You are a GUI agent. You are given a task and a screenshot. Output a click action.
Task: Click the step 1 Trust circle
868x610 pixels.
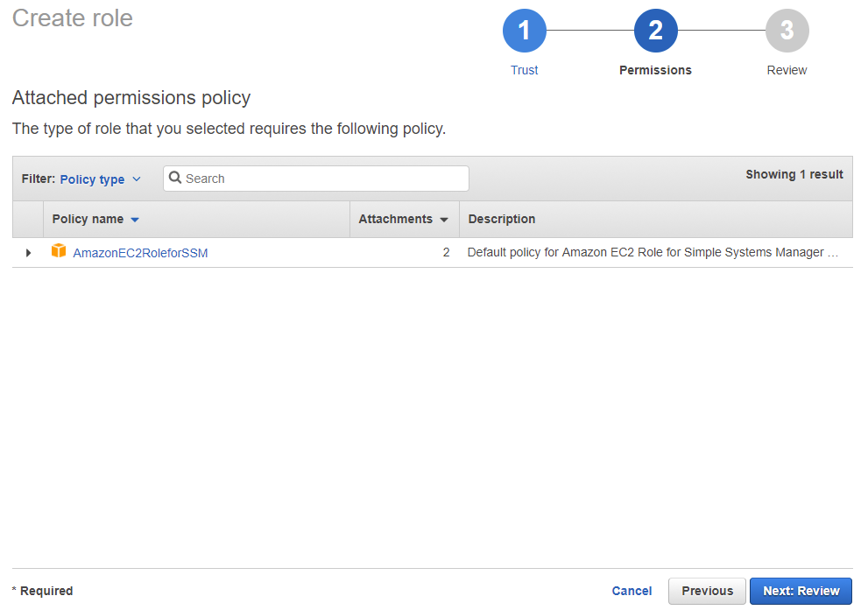524,32
